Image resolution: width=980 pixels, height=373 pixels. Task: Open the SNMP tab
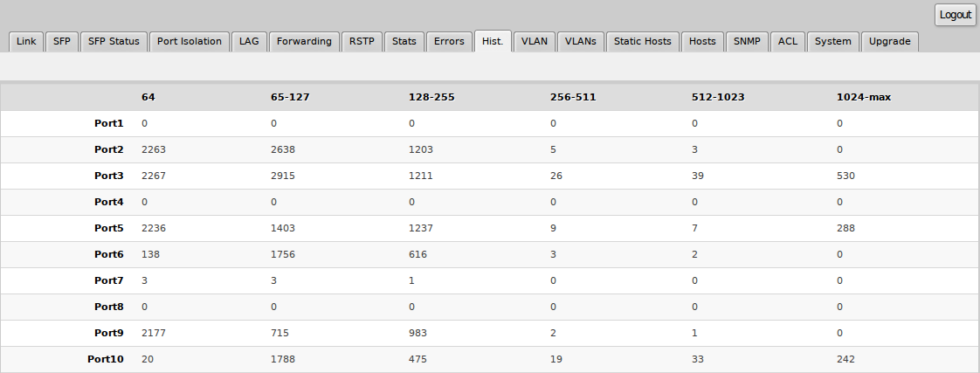[x=748, y=42]
